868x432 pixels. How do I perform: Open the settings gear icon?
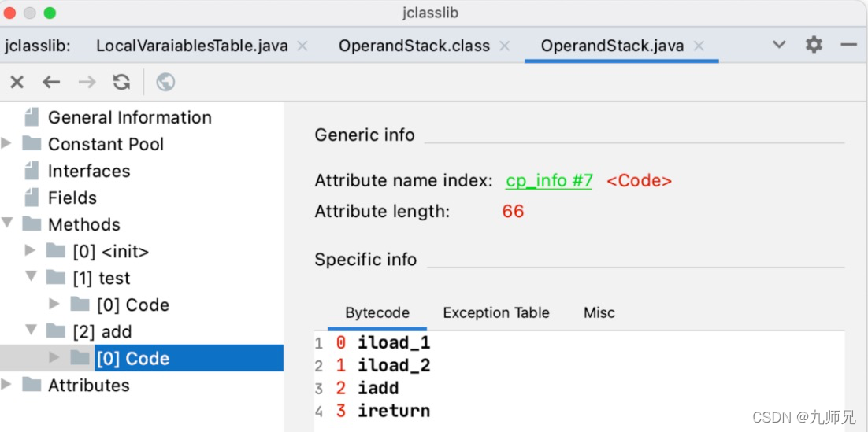(x=814, y=45)
